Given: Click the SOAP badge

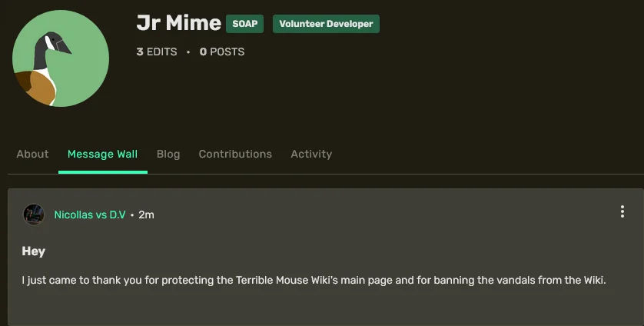Looking at the screenshot, I should pyautogui.click(x=245, y=24).
